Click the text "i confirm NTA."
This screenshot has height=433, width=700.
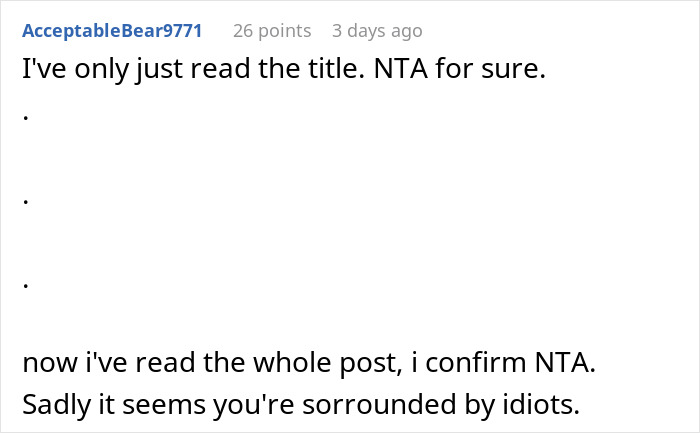pyautogui.click(x=503, y=362)
